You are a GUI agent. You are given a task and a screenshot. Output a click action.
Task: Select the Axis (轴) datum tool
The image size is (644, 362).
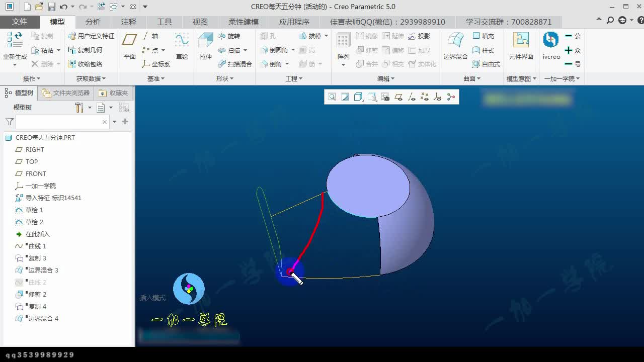tap(150, 36)
